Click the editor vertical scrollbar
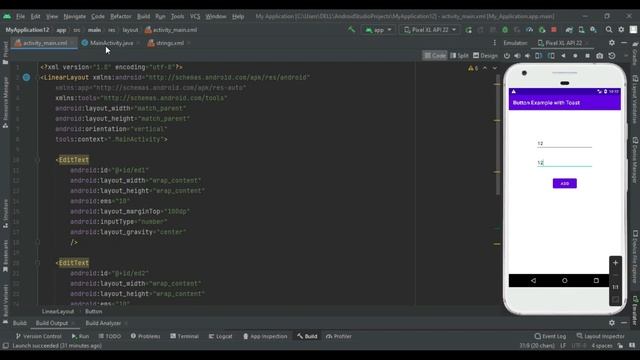 pos(497,135)
